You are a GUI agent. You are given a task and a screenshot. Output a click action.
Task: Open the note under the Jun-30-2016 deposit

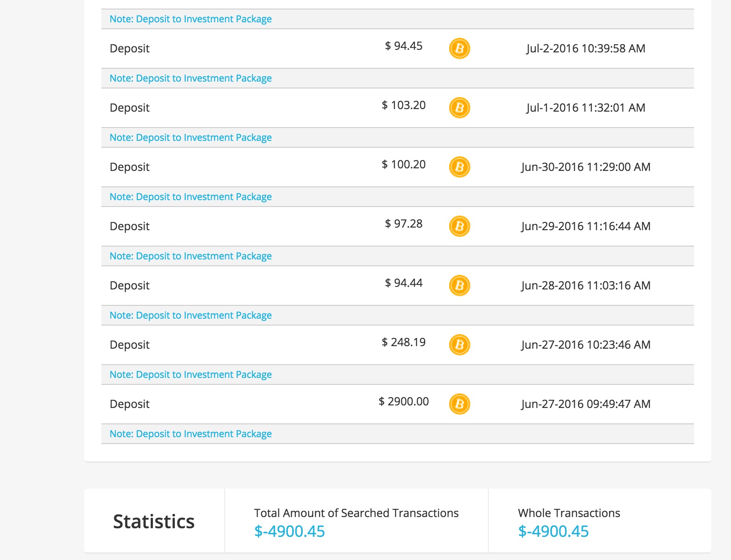191,197
